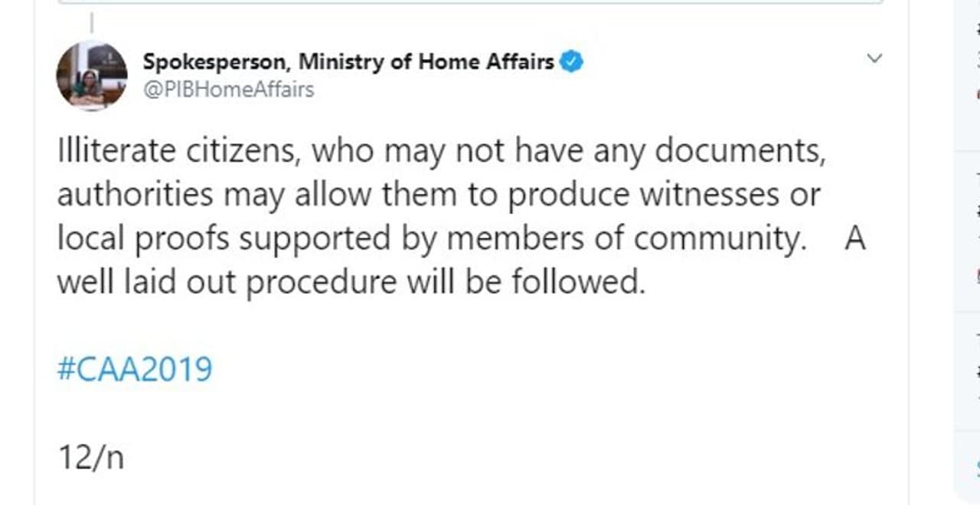
Task: Click the blue link at the sidebar bottom
Action: click(x=974, y=465)
